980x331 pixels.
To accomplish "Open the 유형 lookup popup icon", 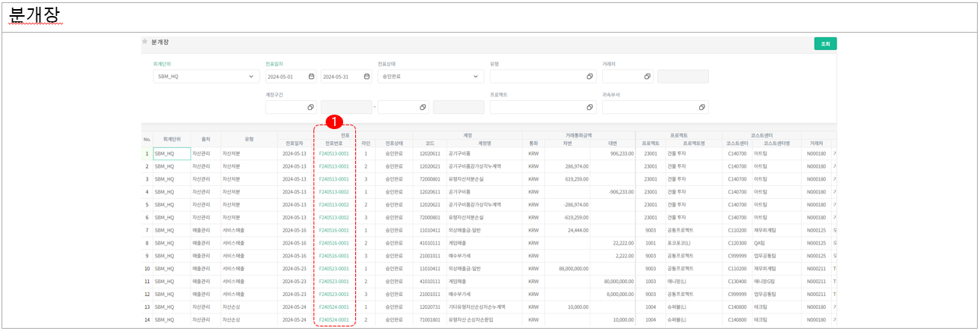I will pos(589,77).
